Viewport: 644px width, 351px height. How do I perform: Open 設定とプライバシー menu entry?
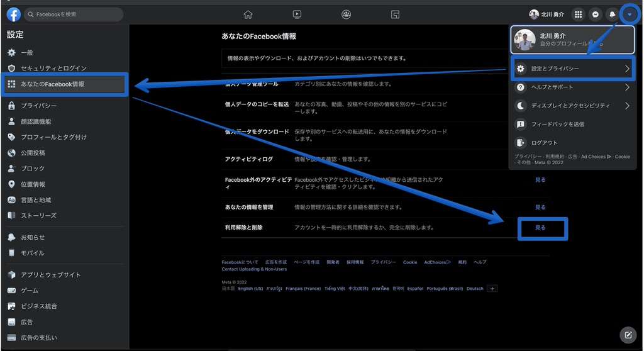572,69
